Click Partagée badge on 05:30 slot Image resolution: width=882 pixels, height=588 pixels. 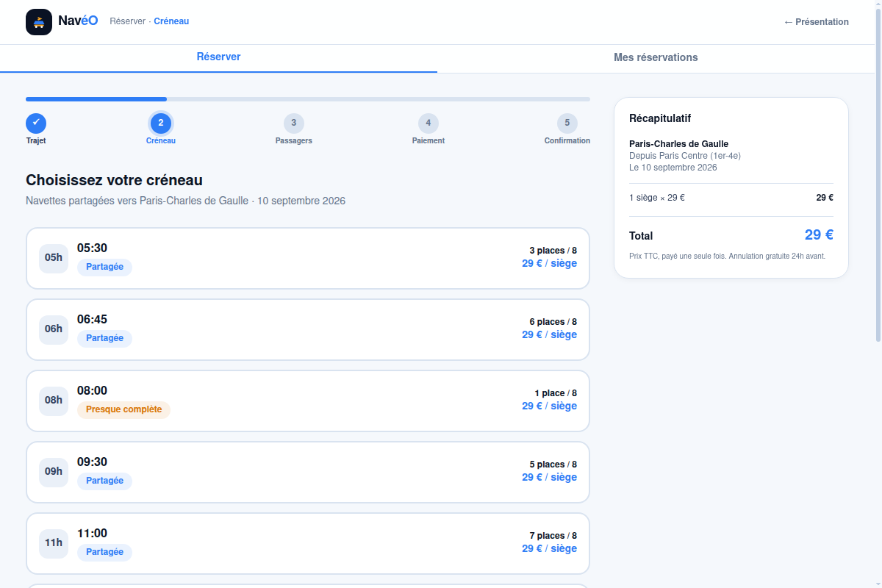click(x=104, y=268)
